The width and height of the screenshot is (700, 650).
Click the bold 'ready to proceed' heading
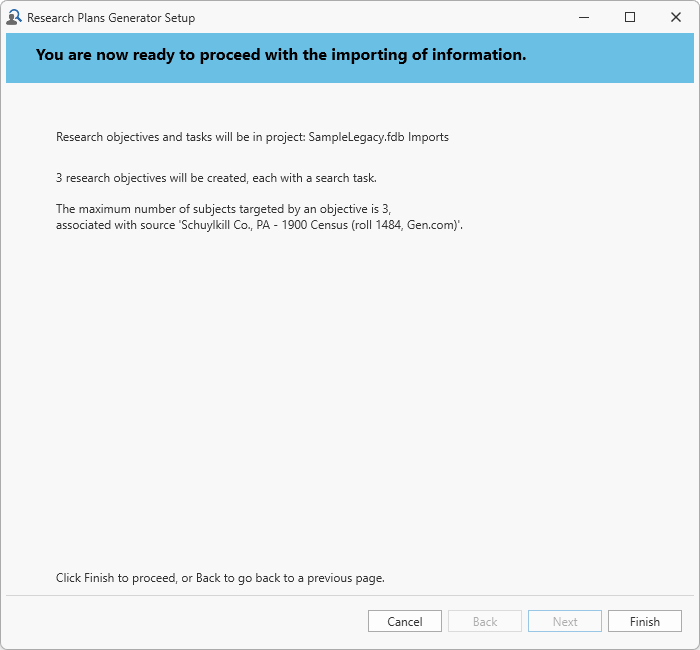(x=280, y=55)
